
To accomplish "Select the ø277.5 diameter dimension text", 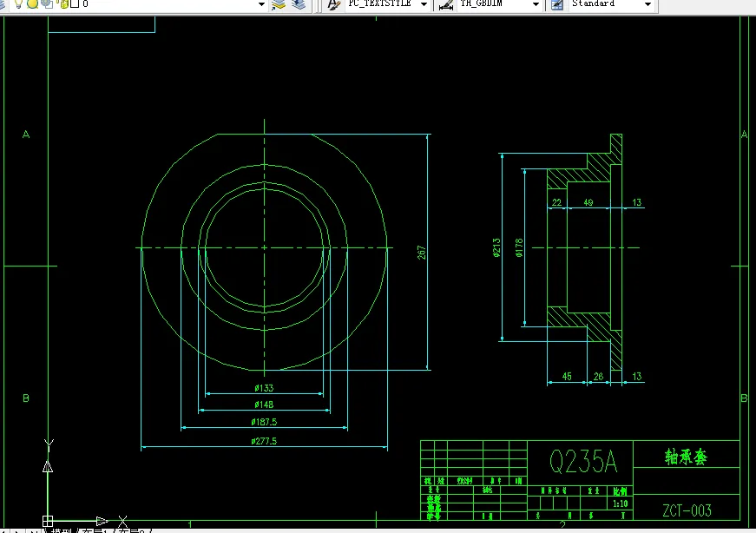I will pos(264,441).
